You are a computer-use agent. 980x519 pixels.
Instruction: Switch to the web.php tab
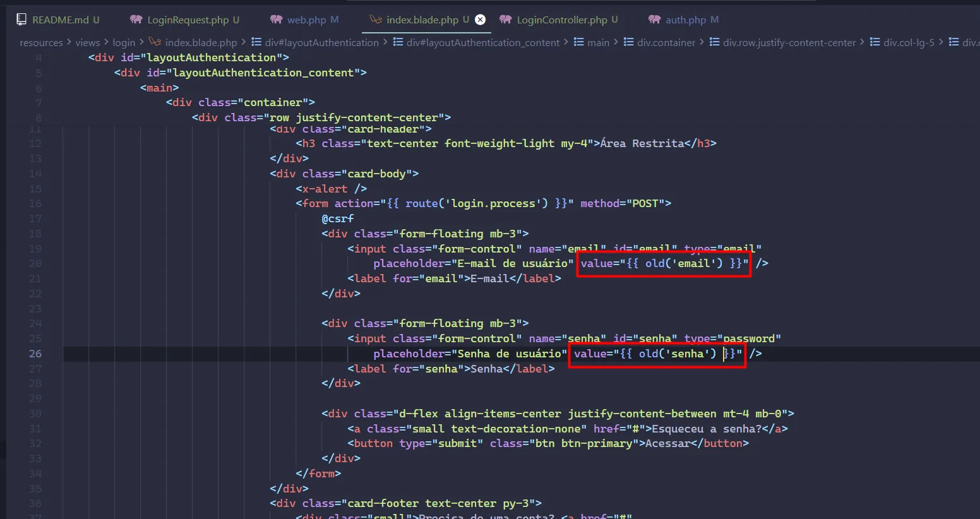(306, 20)
